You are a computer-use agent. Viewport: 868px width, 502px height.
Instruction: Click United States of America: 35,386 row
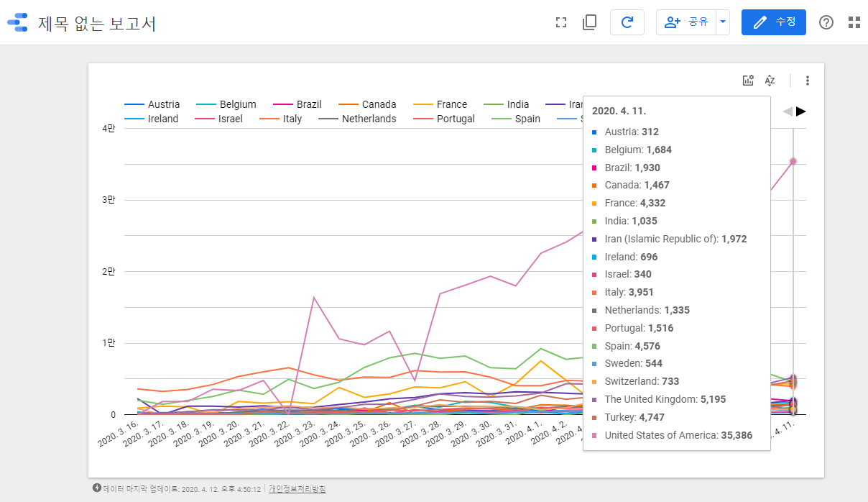tap(672, 435)
